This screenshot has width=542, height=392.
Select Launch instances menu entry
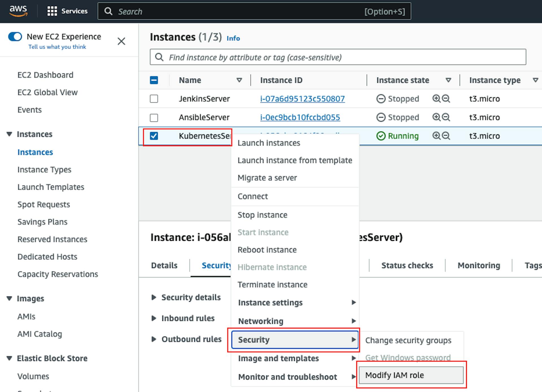click(295, 143)
